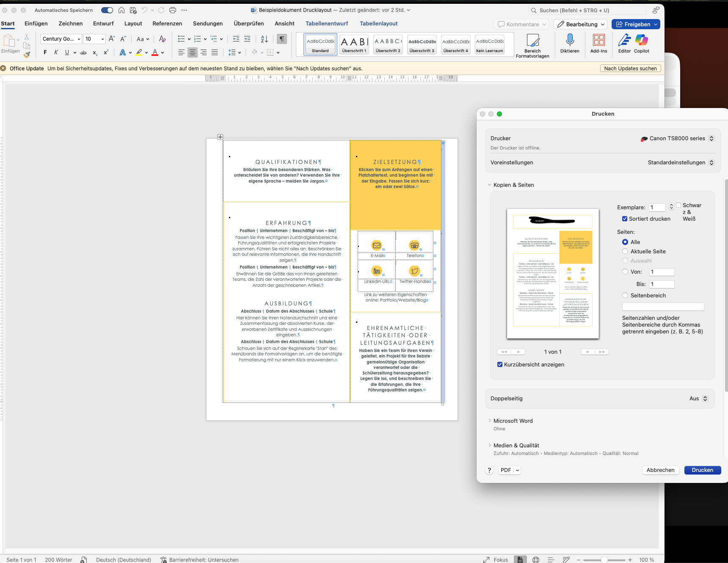The height and width of the screenshot is (563, 728).
Task: Select Seitenbereich radio button
Action: [x=625, y=296]
